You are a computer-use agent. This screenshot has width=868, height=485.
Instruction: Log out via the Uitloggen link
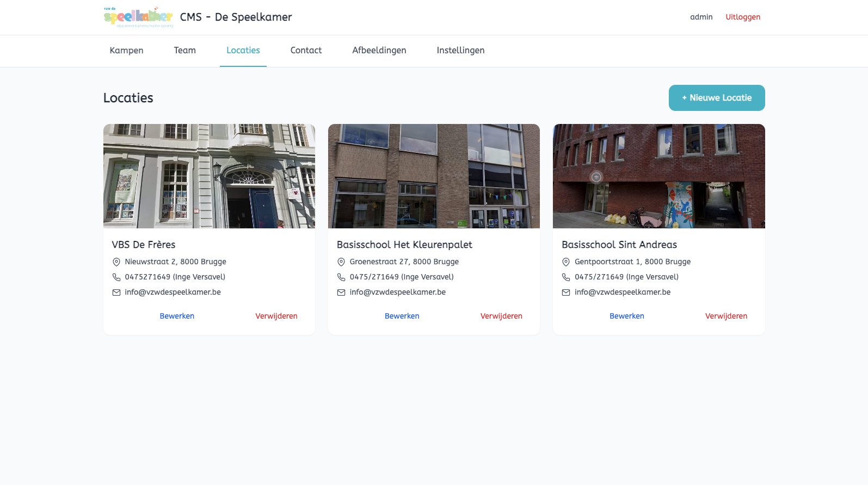pos(743,17)
